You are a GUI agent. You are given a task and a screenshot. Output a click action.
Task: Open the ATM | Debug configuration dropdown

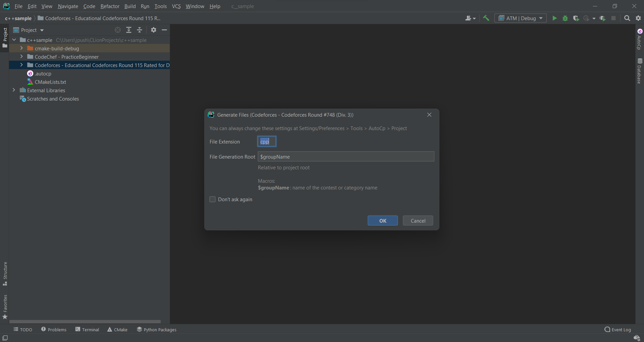coord(520,18)
